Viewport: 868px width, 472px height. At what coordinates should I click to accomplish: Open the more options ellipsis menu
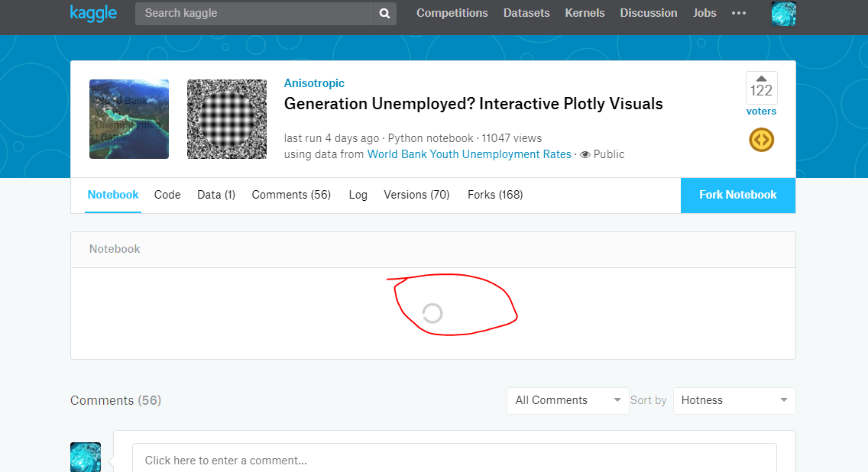(x=738, y=13)
